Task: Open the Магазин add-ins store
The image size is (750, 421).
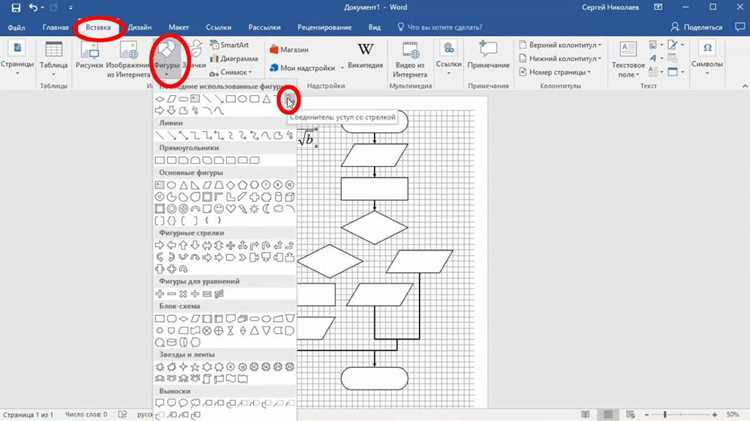Action: (289, 49)
